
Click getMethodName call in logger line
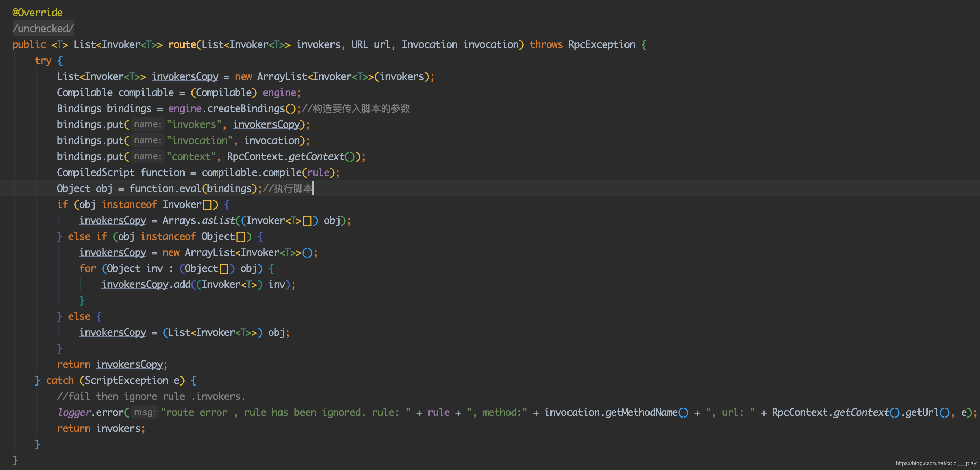click(x=642, y=412)
